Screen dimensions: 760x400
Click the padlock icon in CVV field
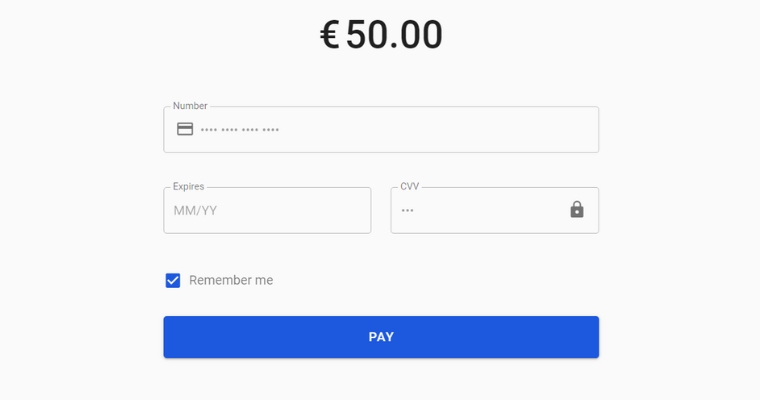click(x=577, y=209)
